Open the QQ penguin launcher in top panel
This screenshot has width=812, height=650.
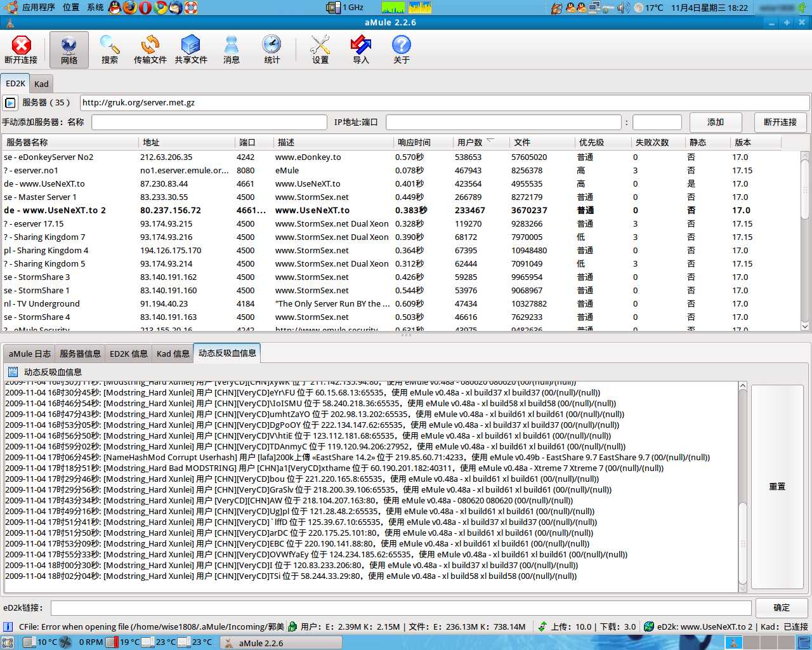(115, 8)
